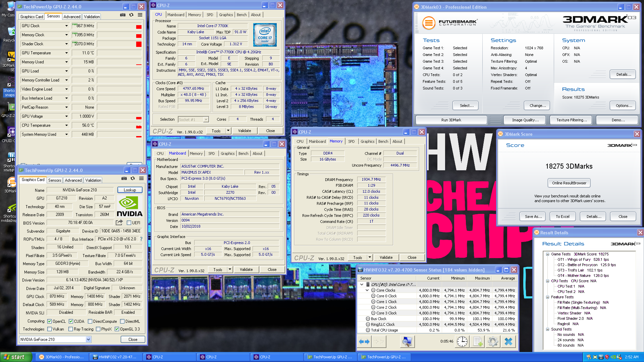Open Bench tab in CPU-Z CPU window
This screenshot has width=644, height=362.
[241, 15]
